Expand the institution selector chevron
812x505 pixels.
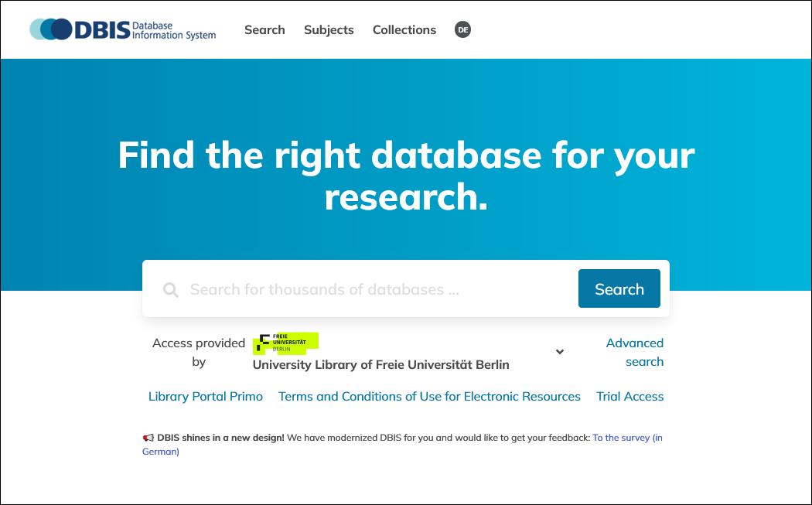tap(560, 352)
